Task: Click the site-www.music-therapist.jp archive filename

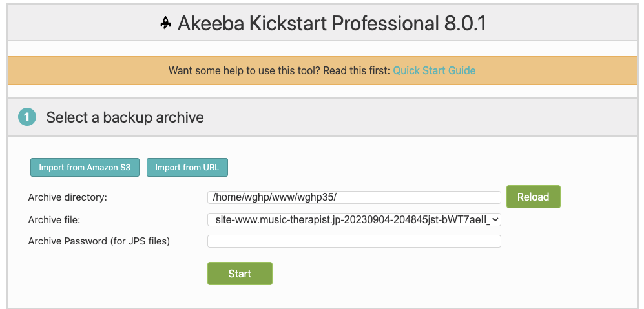Action: pyautogui.click(x=353, y=220)
